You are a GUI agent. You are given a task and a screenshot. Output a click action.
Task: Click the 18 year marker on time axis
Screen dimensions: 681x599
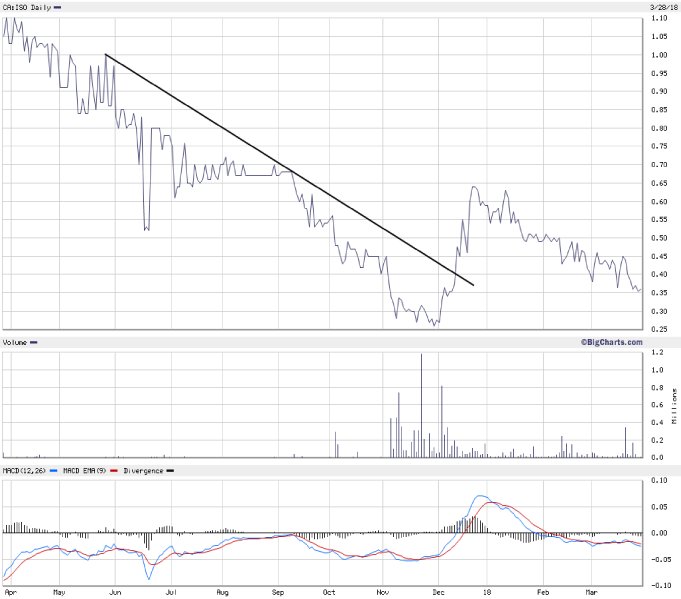pyautogui.click(x=487, y=592)
